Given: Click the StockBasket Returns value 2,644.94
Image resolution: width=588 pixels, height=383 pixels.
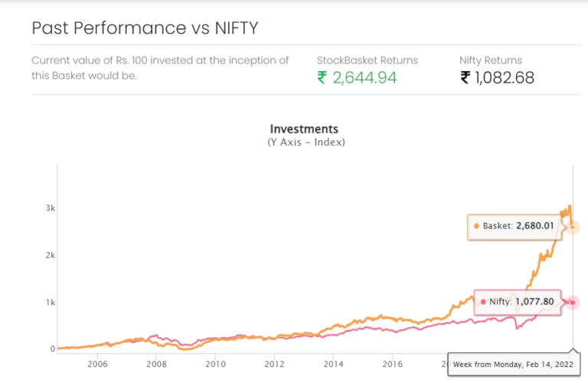Looking at the screenshot, I should (x=364, y=77).
